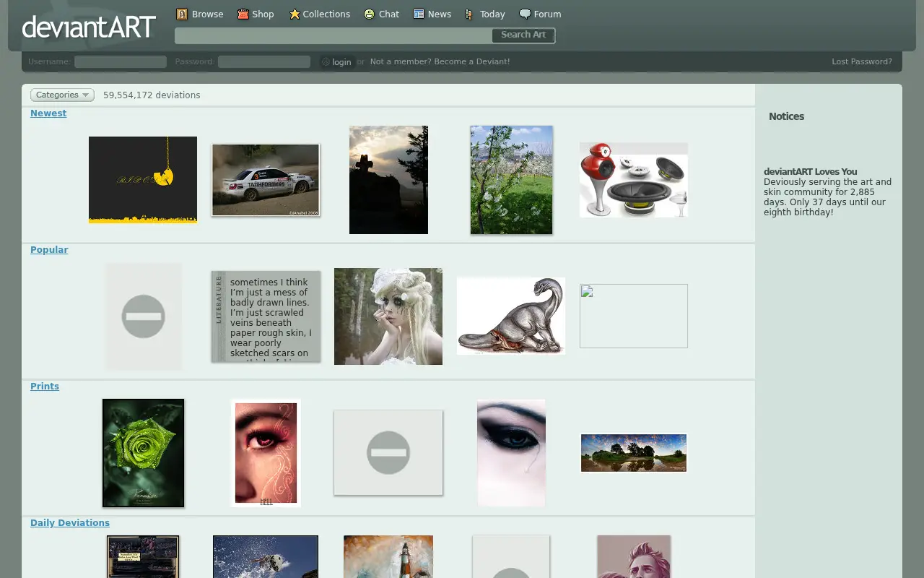Open the panoramic landscape print thumbnail

(x=634, y=453)
